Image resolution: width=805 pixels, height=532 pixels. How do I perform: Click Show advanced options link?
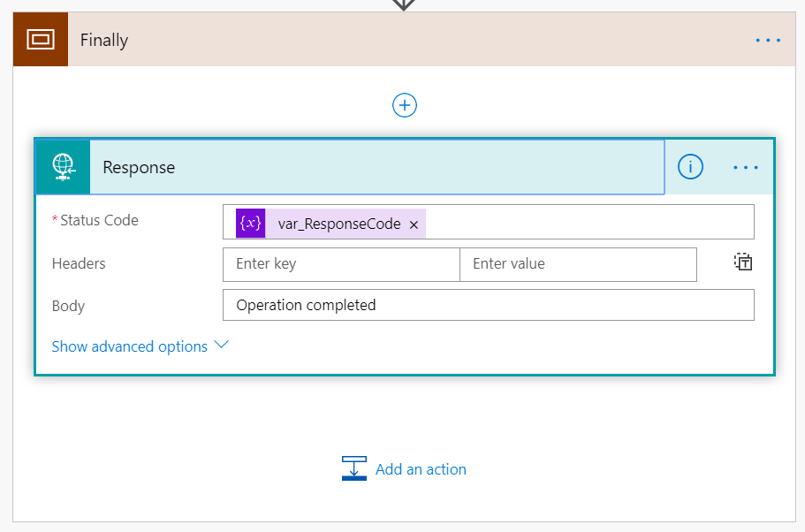pyautogui.click(x=129, y=346)
